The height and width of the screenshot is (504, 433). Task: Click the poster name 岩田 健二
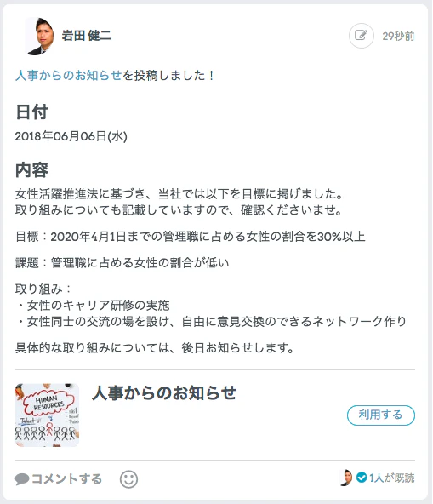87,36
